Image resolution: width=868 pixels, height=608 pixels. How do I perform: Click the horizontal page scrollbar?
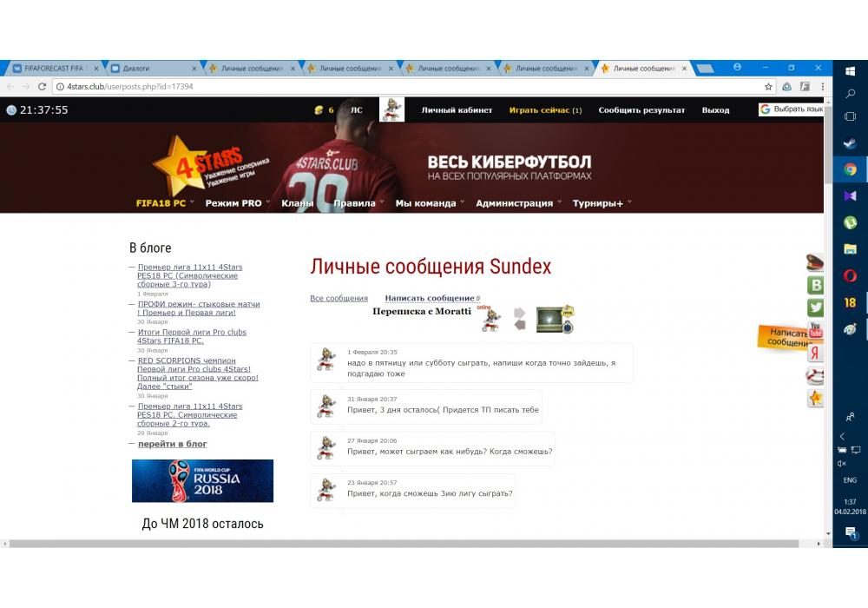404,544
